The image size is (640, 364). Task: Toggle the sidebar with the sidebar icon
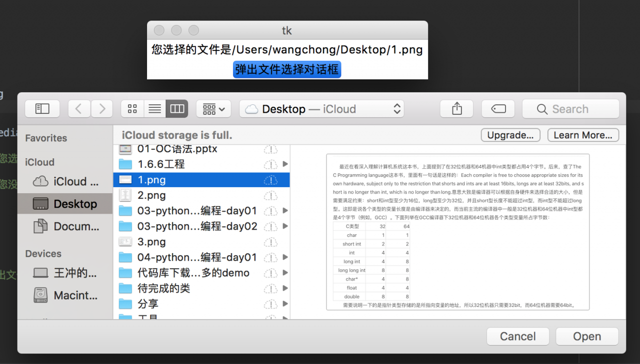coord(42,109)
